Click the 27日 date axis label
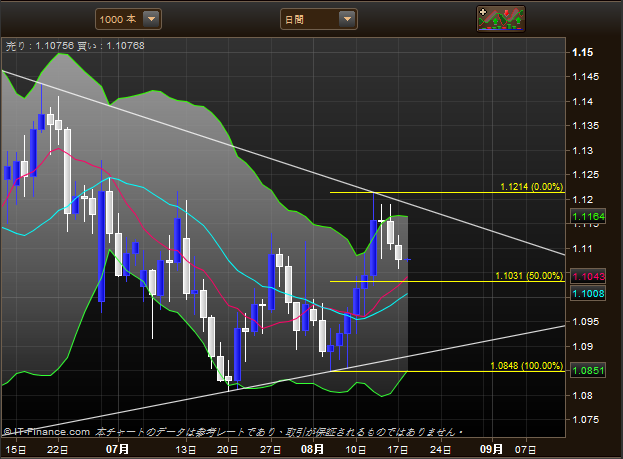 [271, 450]
